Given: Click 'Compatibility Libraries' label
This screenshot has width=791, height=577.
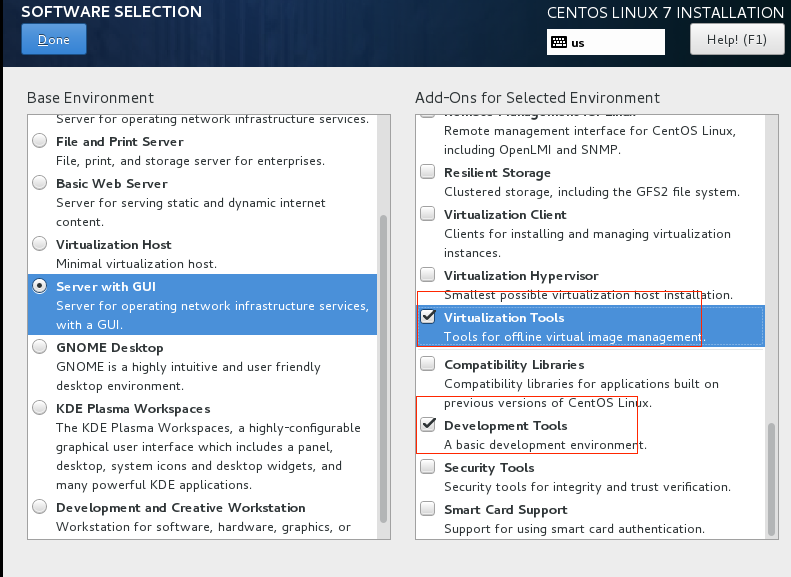Looking at the screenshot, I should (514, 365).
